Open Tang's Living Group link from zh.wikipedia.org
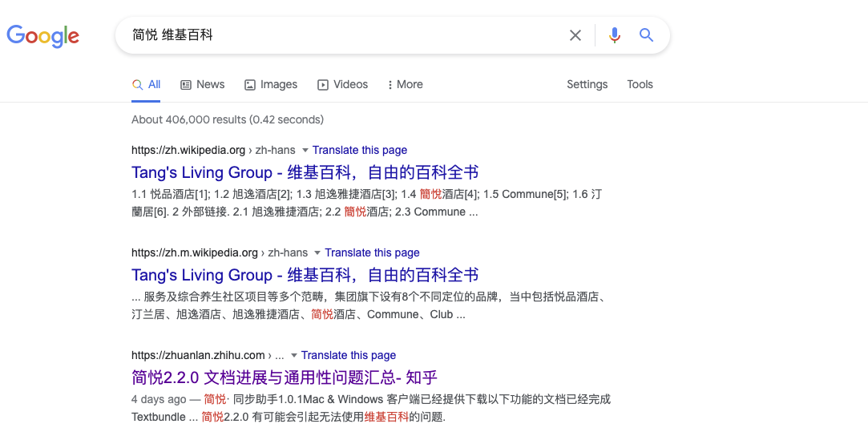 305,172
